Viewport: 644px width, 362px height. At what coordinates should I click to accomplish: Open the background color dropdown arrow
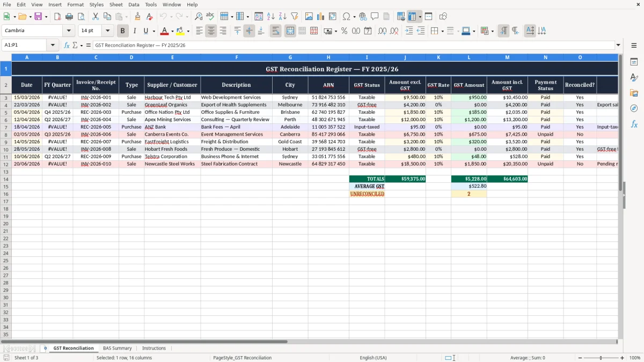pos(188,31)
